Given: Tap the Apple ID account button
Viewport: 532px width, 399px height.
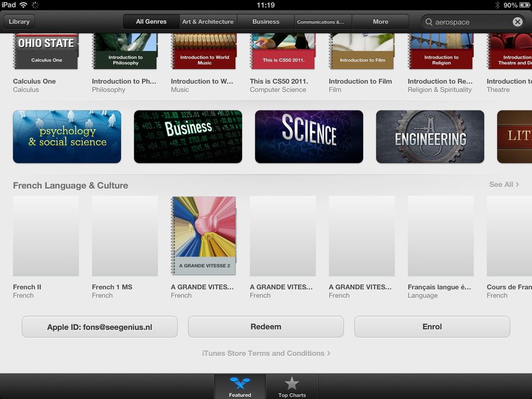Looking at the screenshot, I should [99, 327].
